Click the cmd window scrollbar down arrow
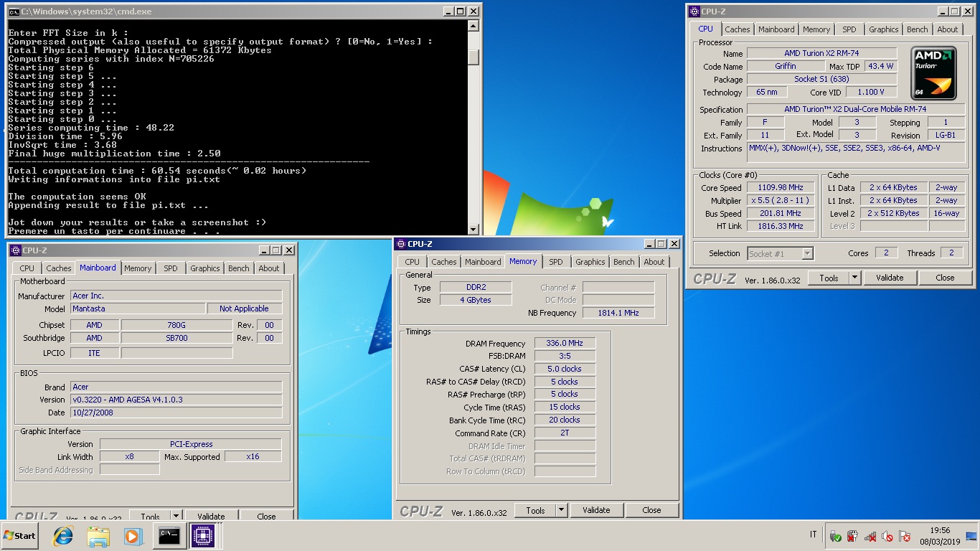Screen dimensions: 980x551 [473, 230]
